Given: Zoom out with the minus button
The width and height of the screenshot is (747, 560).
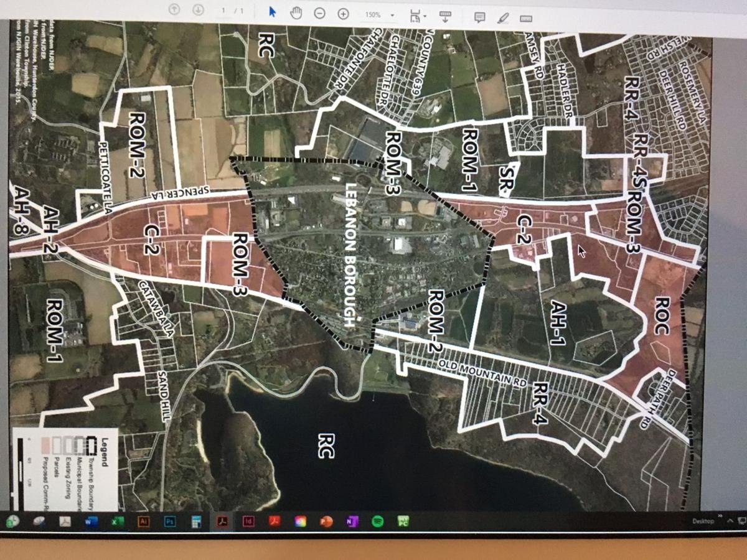Looking at the screenshot, I should pos(319,13).
